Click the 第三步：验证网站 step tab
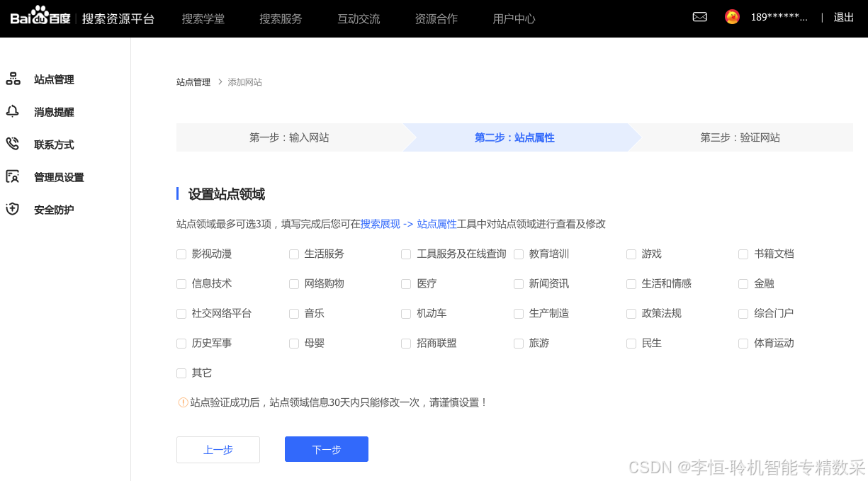Viewport: 868px width, 481px height. point(740,137)
